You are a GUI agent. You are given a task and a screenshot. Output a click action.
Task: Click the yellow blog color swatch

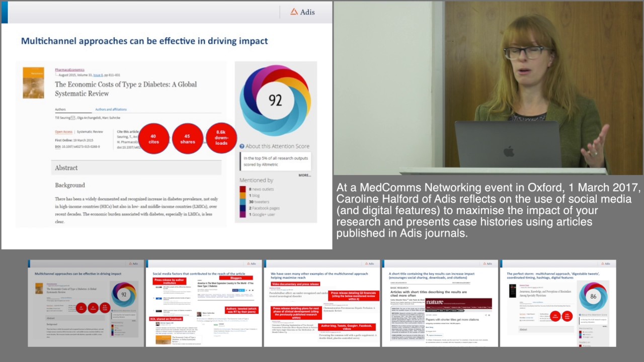(243, 195)
